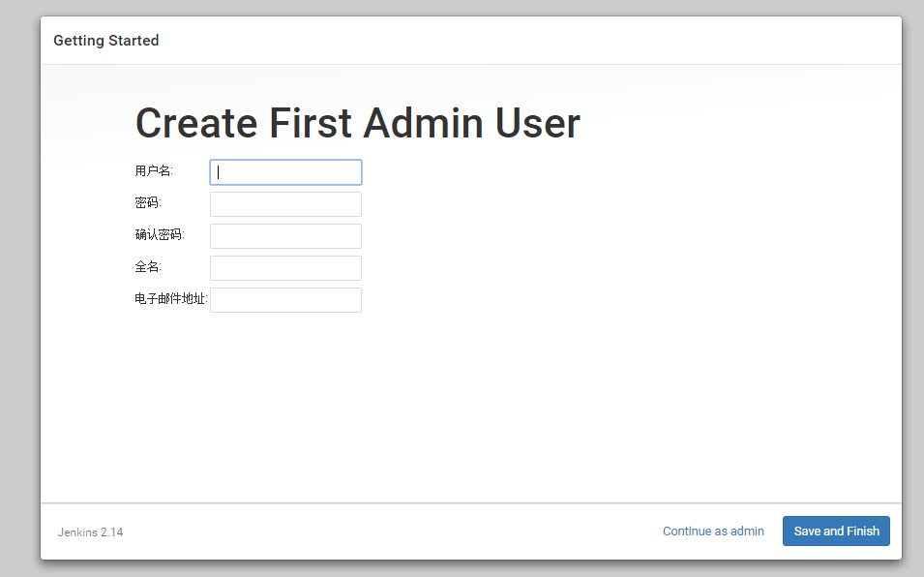Click the Jenkins 2.14 version text
This screenshot has height=577, width=924.
pyautogui.click(x=90, y=532)
